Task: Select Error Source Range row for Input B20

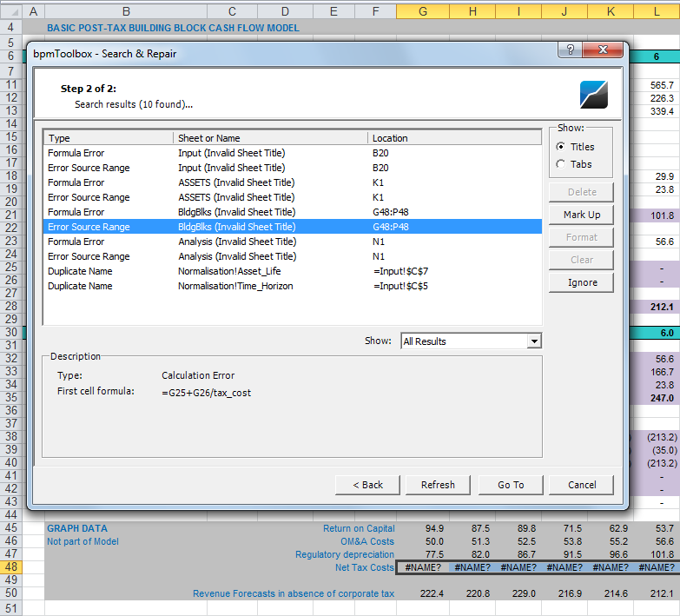Action: 293,168
